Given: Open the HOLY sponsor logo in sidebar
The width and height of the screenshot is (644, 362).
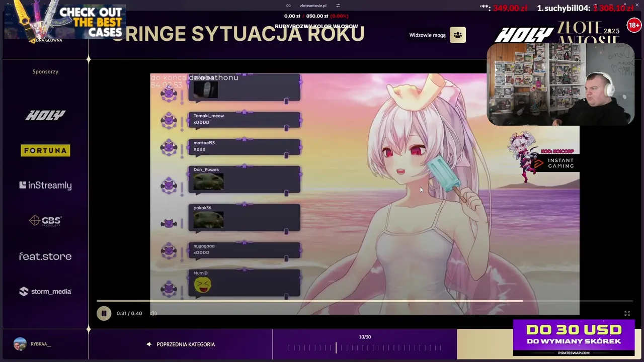Looking at the screenshot, I should (45, 115).
